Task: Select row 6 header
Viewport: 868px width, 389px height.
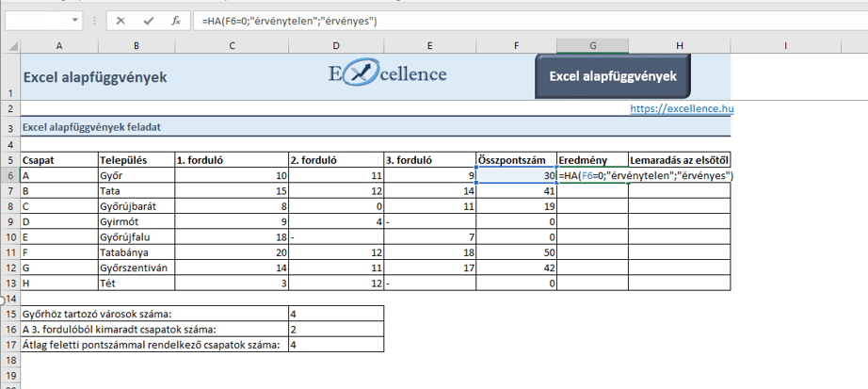Action: 10,175
